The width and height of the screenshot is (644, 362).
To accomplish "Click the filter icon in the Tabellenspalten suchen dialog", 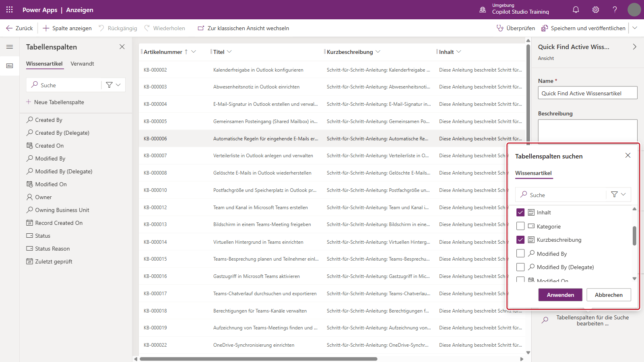I will tap(614, 195).
